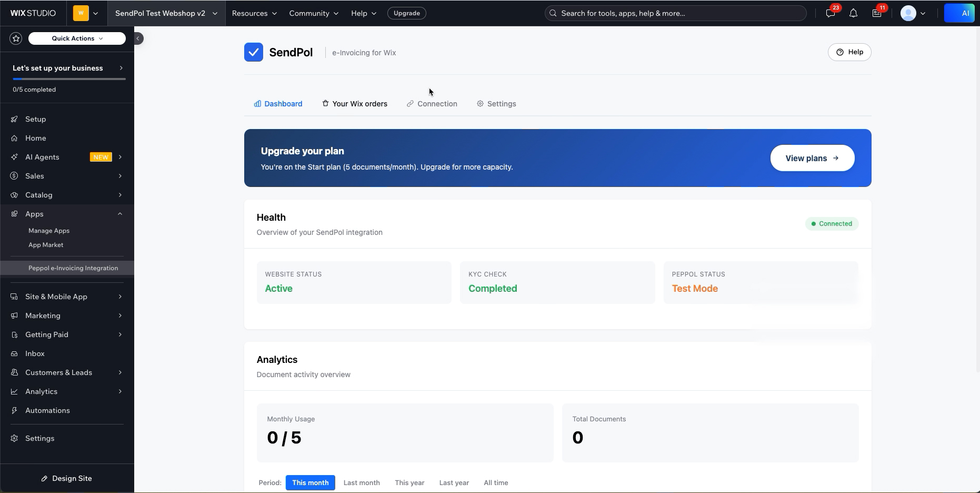The image size is (980, 493).
Task: Click the Upgrade button in top bar
Action: [407, 13]
